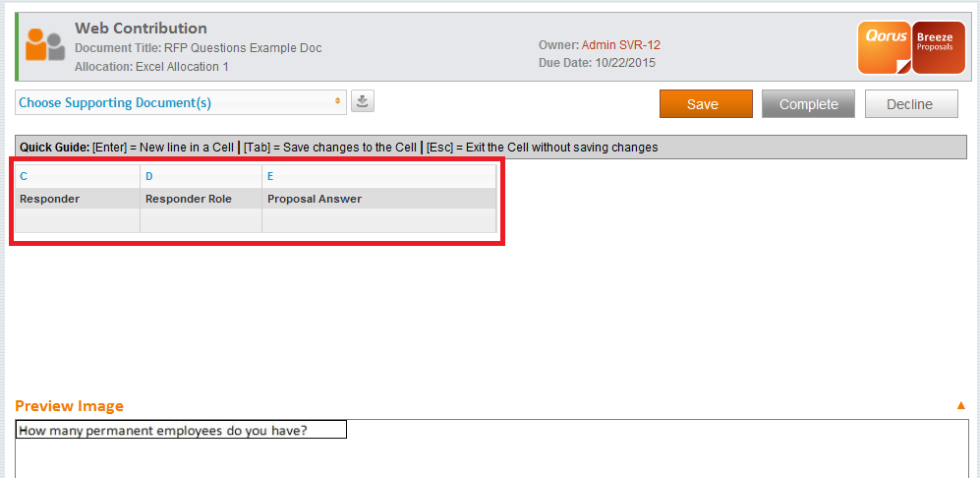Click empty cell under Responder
Image resolution: width=980 pixels, height=478 pixels.
pos(78,221)
